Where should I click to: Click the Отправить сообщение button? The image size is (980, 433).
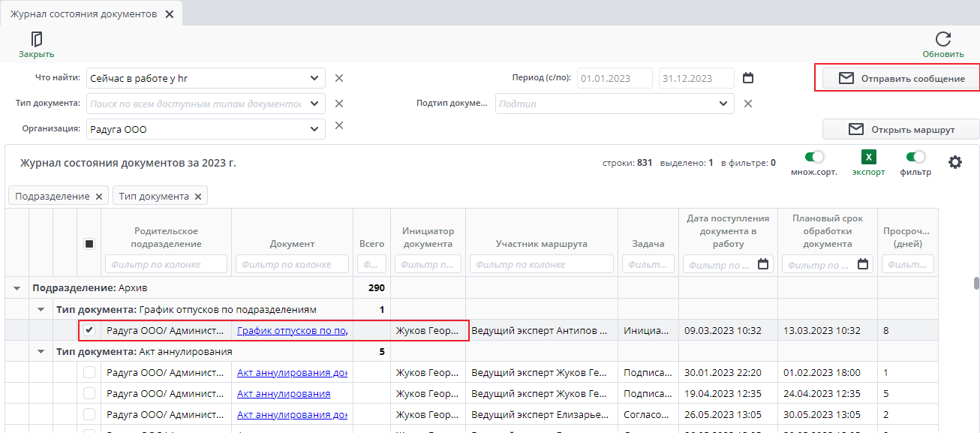pyautogui.click(x=900, y=78)
